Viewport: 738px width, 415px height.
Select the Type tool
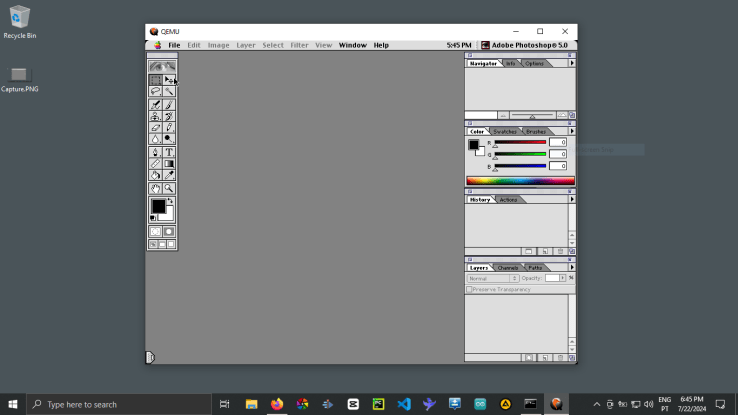tap(169, 152)
